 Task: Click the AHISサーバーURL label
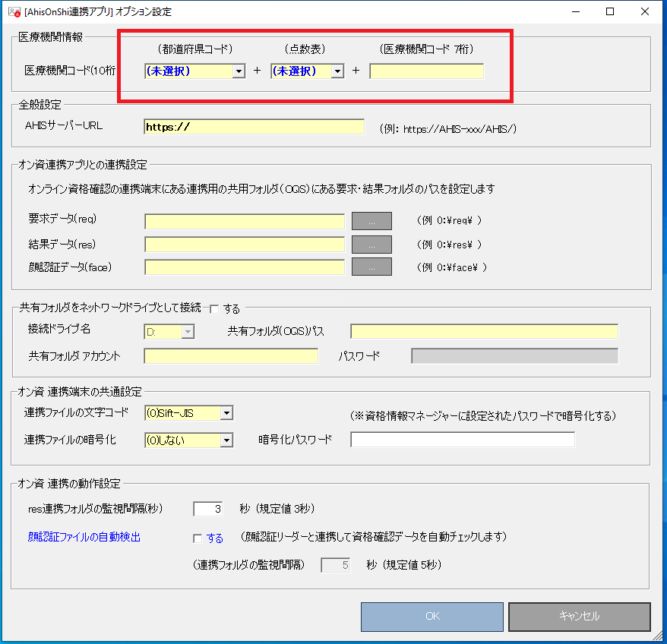[64, 125]
